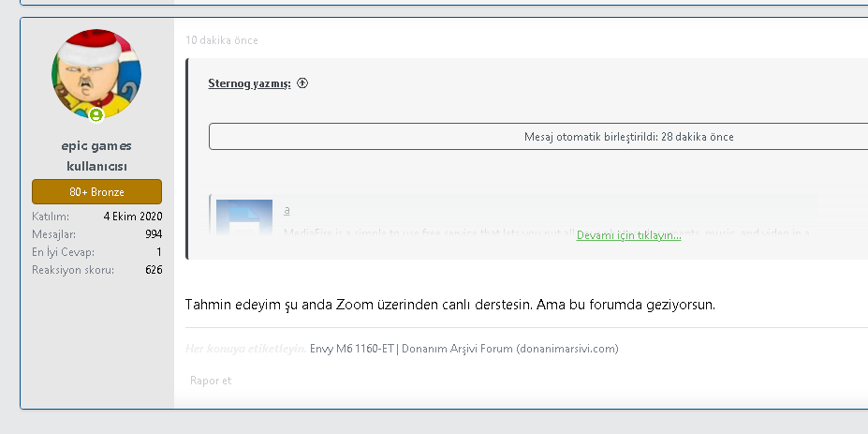Click the Rapor et report link
This screenshot has height=434, width=868.
point(211,381)
